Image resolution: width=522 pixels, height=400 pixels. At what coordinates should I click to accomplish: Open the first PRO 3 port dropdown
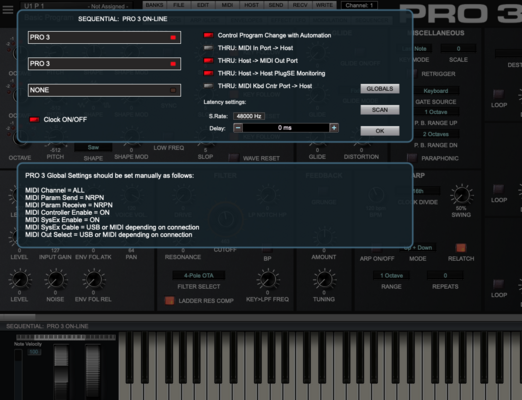point(104,37)
